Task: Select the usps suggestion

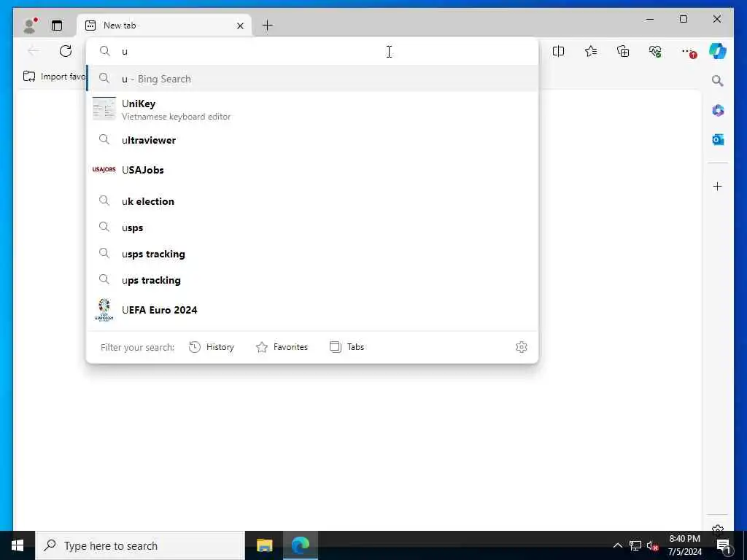Action: click(x=312, y=227)
